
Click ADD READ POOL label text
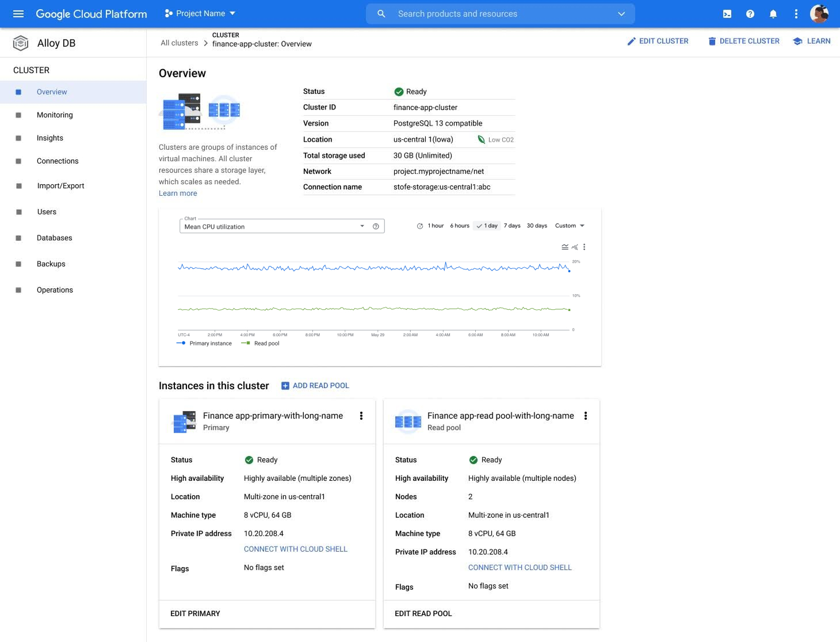pyautogui.click(x=321, y=386)
